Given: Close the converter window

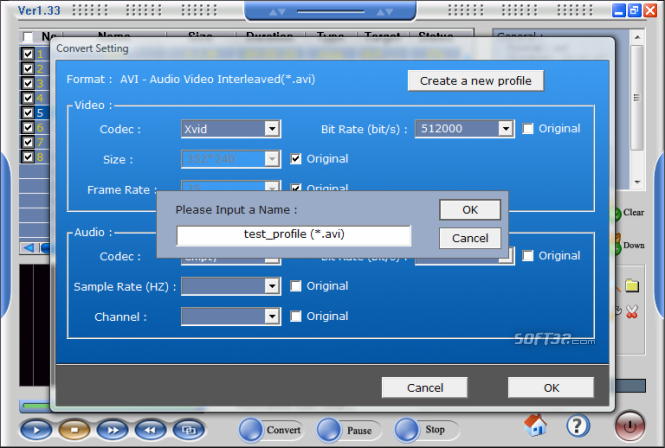Looking at the screenshot, I should point(650,11).
